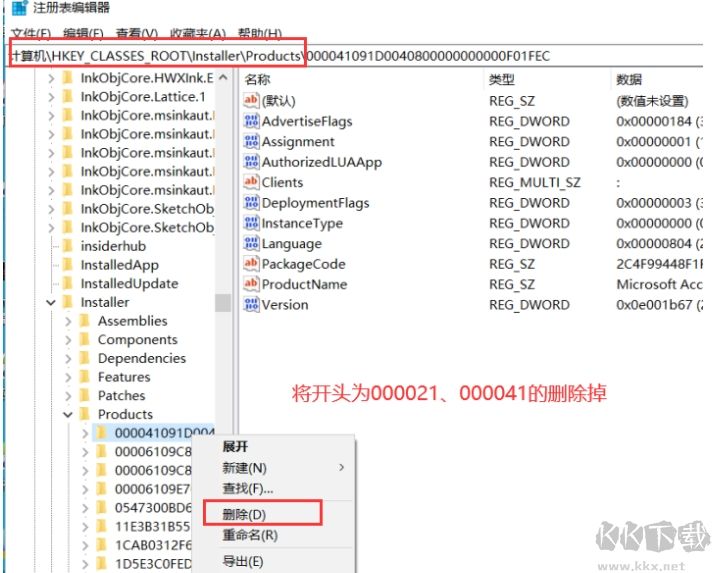Click the Version data value 0x0e001b67
The width and height of the screenshot is (712, 573).
click(x=654, y=305)
